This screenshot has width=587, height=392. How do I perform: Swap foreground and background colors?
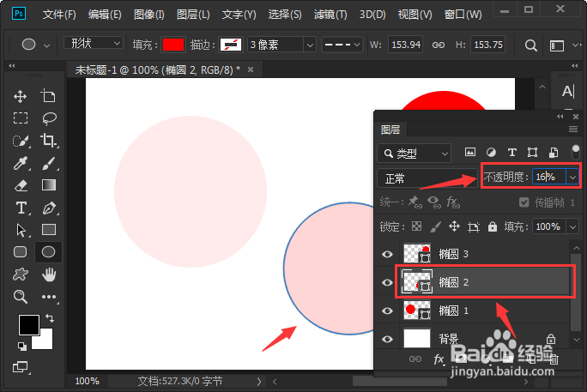(50, 318)
